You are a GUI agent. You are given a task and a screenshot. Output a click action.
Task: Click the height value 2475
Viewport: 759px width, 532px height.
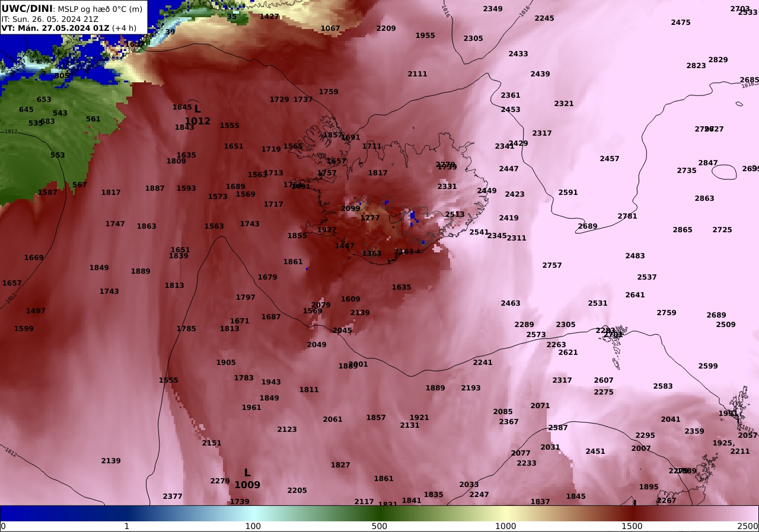(x=681, y=23)
